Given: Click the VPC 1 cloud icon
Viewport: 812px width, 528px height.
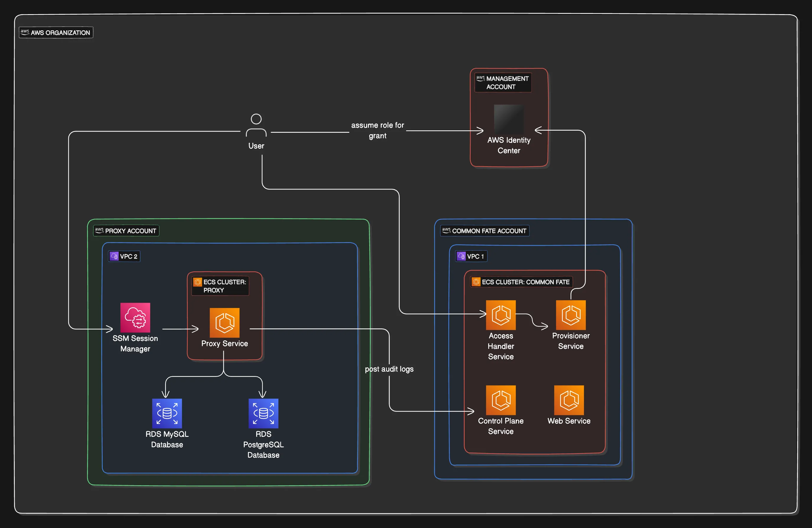Looking at the screenshot, I should click(461, 256).
